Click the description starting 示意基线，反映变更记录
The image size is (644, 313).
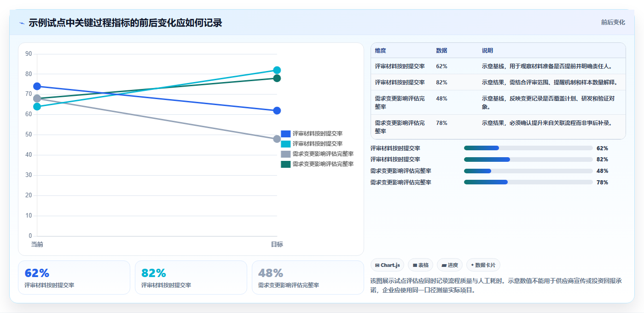(548, 102)
